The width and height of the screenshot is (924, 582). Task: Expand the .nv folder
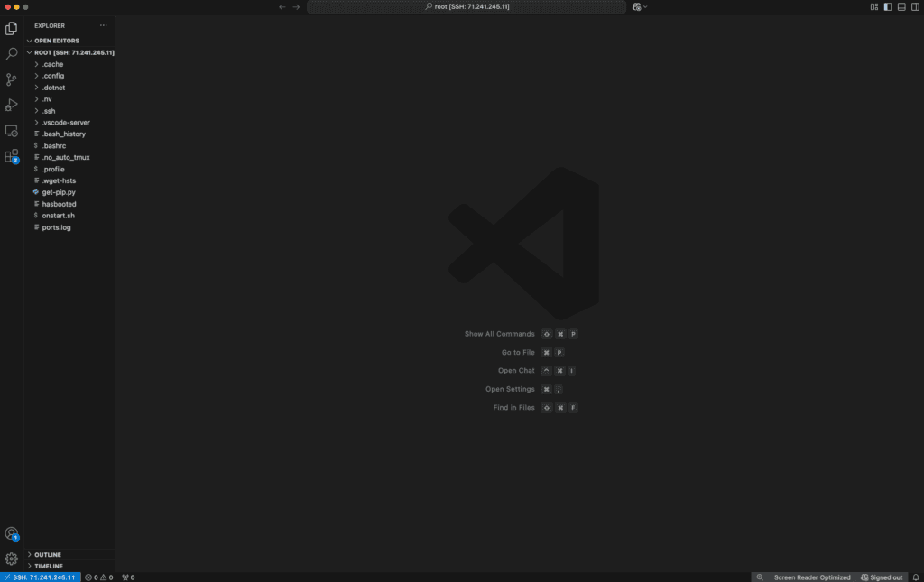point(69,99)
